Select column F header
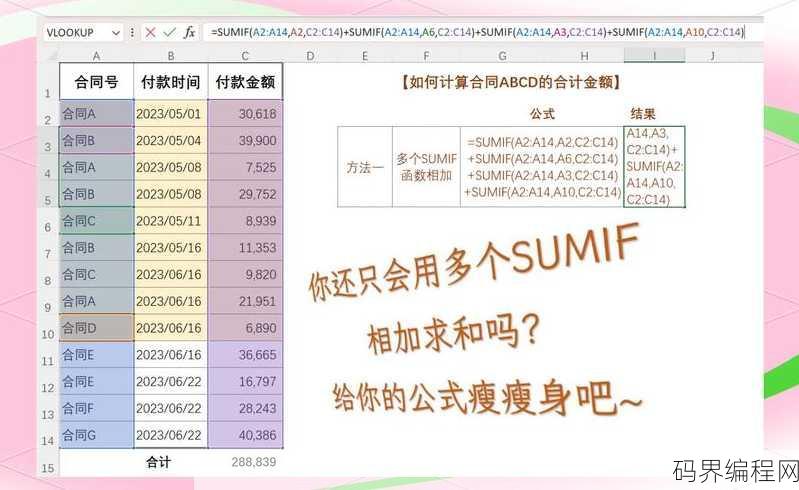Image resolution: width=799 pixels, height=490 pixels. [x=426, y=56]
